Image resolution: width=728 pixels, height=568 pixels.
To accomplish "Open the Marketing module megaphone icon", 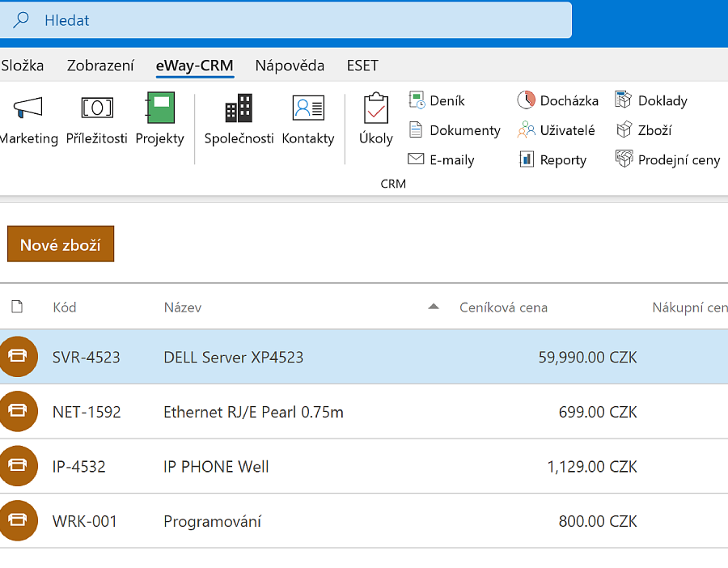I will click(28, 108).
